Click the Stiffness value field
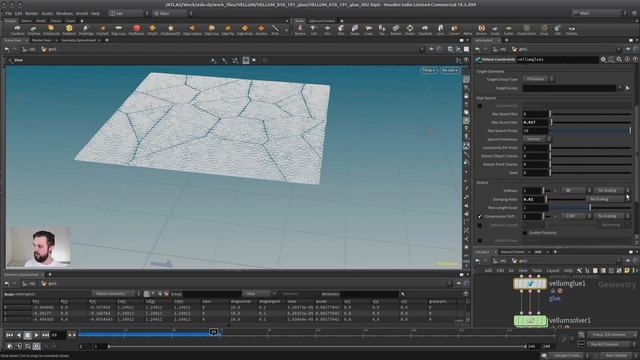The image size is (640, 360). pos(532,191)
